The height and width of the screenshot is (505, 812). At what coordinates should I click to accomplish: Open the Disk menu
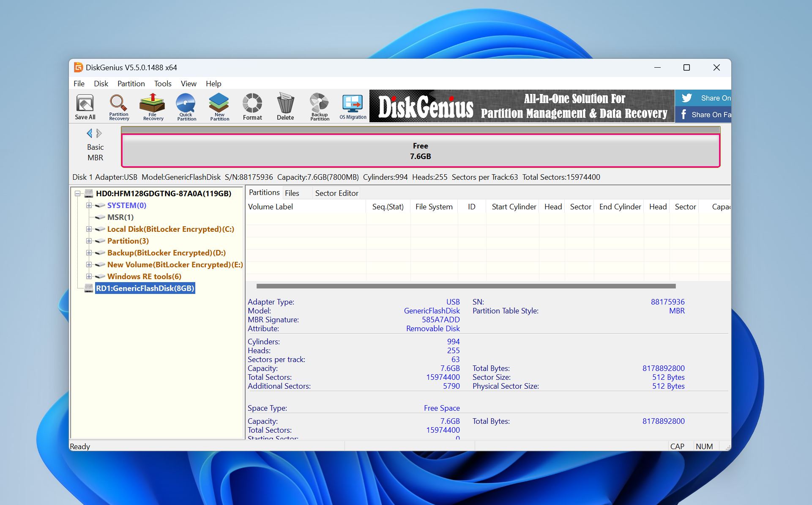pyautogui.click(x=100, y=83)
